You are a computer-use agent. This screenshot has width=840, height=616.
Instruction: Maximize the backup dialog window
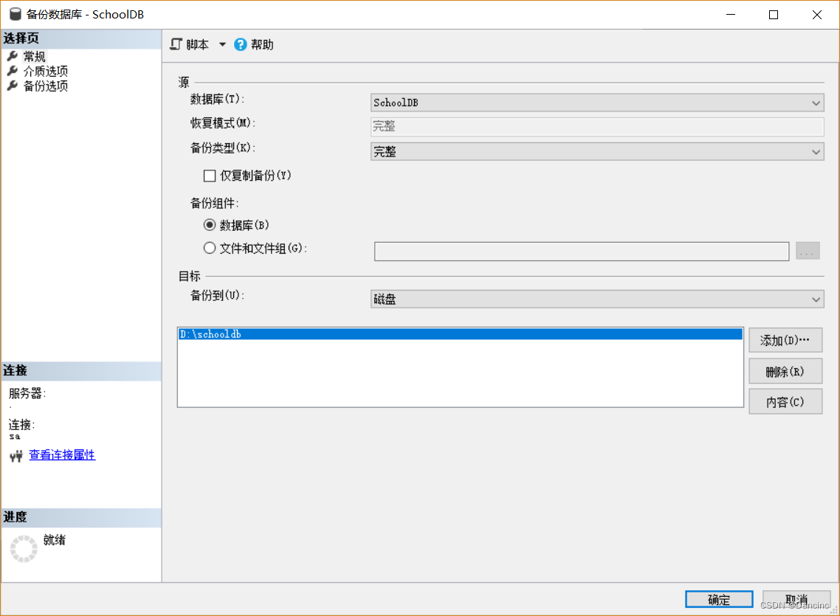(773, 15)
